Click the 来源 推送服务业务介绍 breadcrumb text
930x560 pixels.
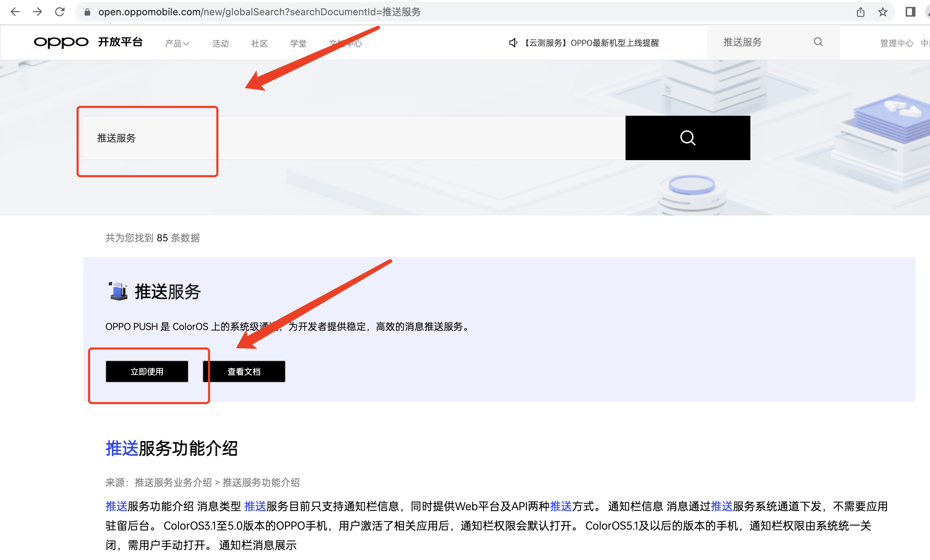point(202,482)
